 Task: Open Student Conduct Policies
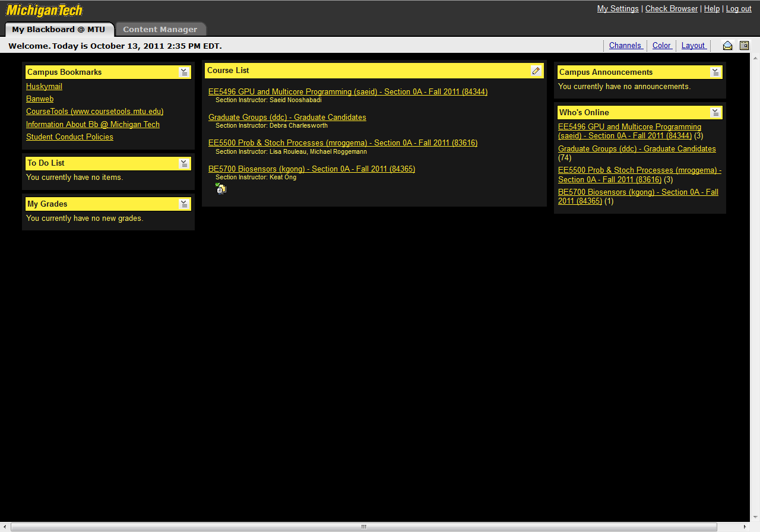click(69, 137)
